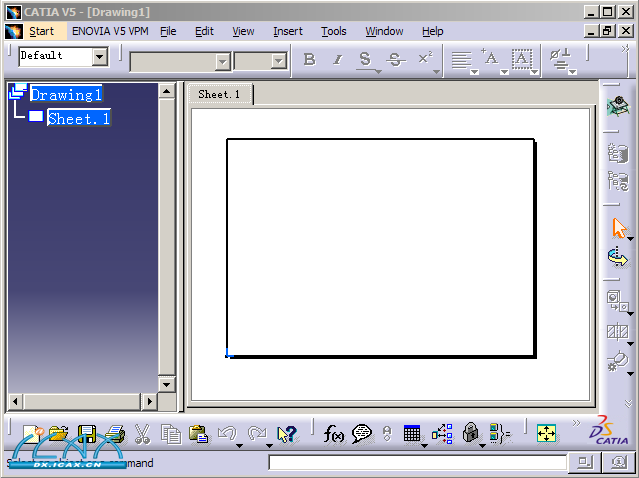Screen dimensions: 639x478
Task: Click the Save icon
Action: (87, 434)
